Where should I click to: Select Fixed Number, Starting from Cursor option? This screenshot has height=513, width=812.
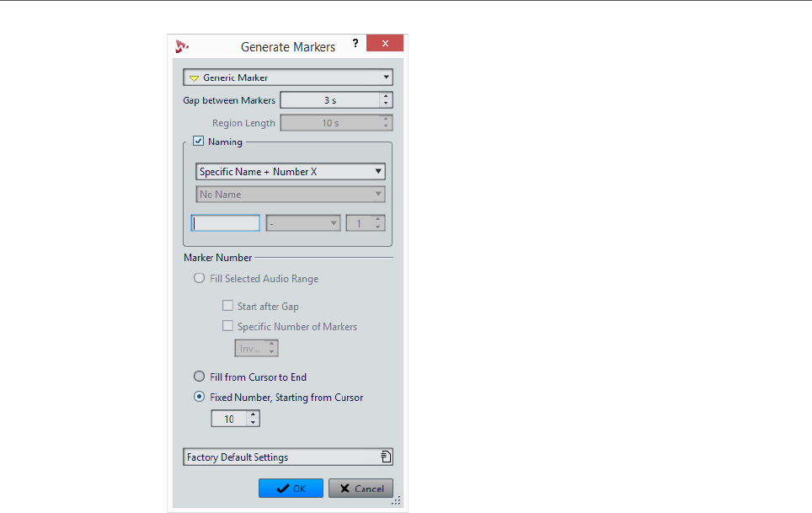coord(199,397)
